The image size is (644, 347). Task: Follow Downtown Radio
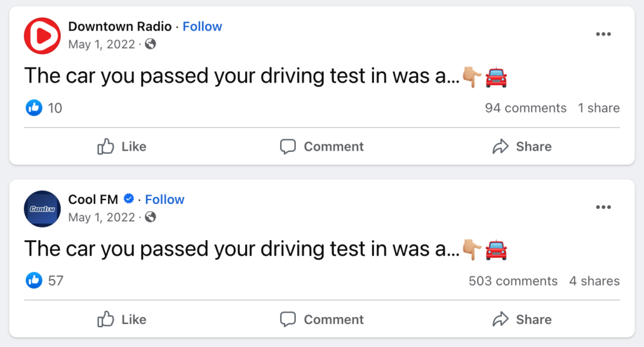click(x=202, y=26)
